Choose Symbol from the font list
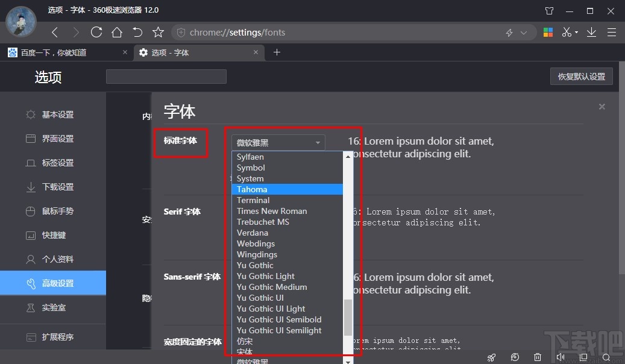Viewport: 625px width, 364px height. pyautogui.click(x=287, y=168)
